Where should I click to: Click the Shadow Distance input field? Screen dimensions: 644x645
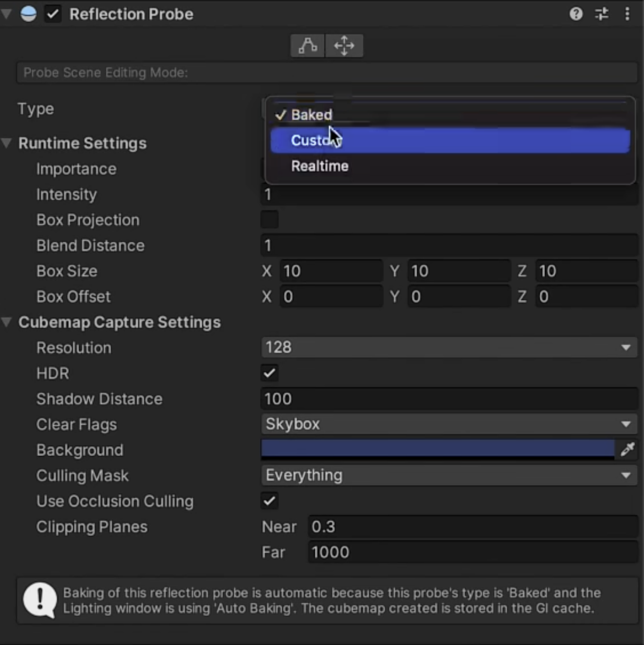pyautogui.click(x=449, y=399)
